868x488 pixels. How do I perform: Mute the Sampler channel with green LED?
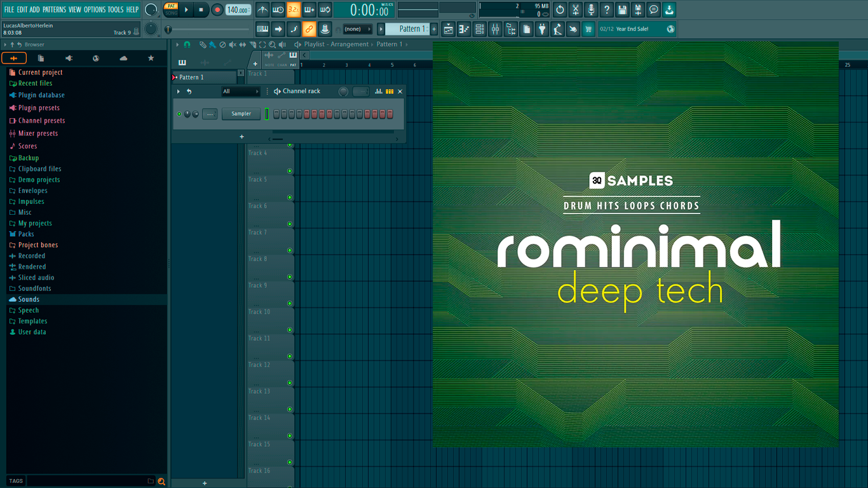[179, 114]
